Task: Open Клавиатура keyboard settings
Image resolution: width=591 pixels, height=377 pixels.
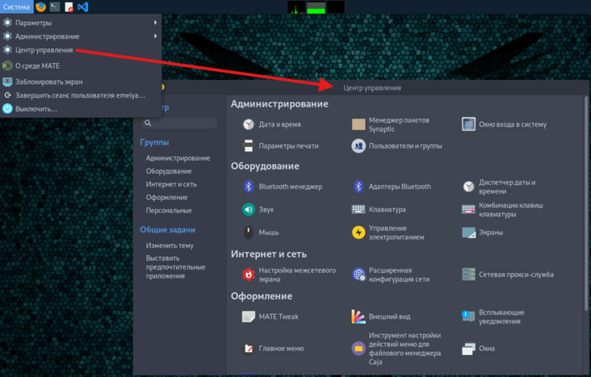Action: click(x=379, y=210)
